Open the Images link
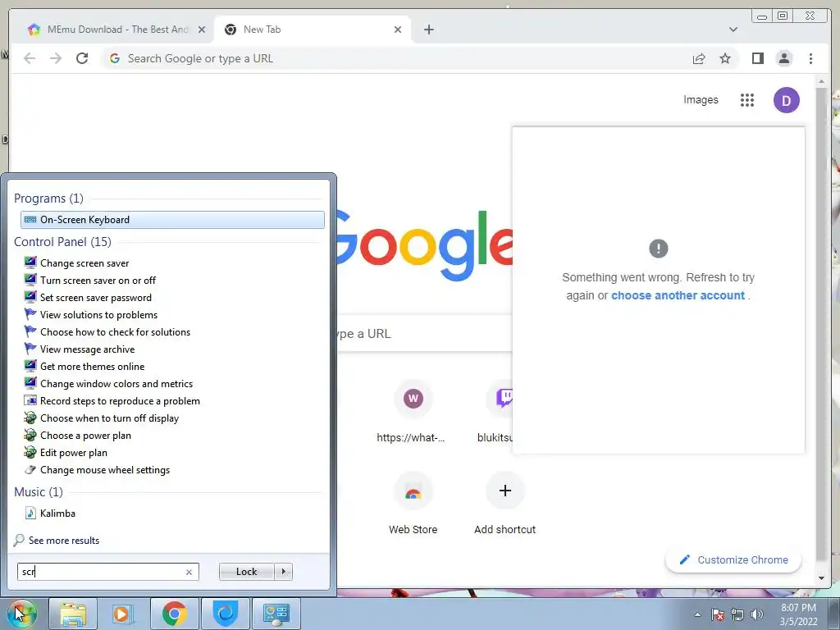 [x=701, y=99]
